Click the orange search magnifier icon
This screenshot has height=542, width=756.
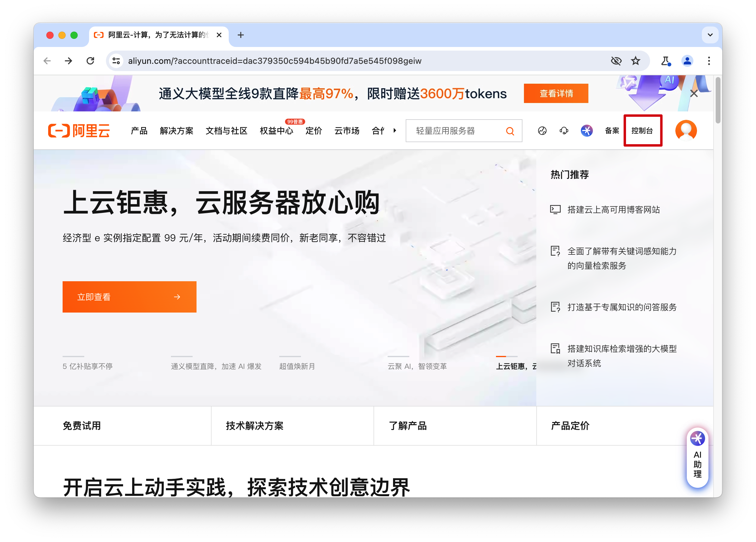(x=510, y=131)
